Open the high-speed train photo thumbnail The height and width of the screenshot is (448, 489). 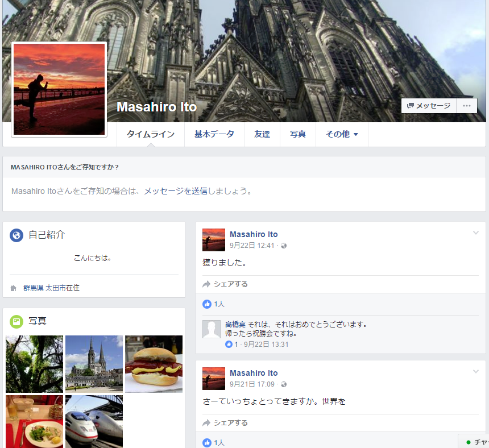click(x=94, y=421)
